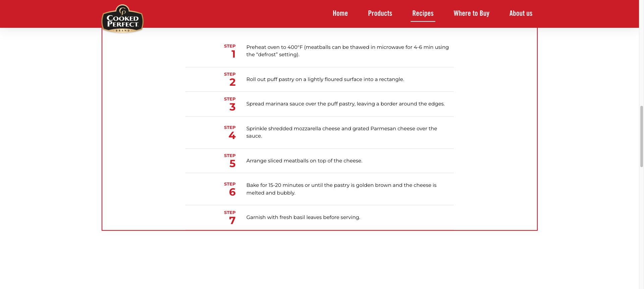Click the red Step 7 number
The height and width of the screenshot is (289, 644).
232,221
